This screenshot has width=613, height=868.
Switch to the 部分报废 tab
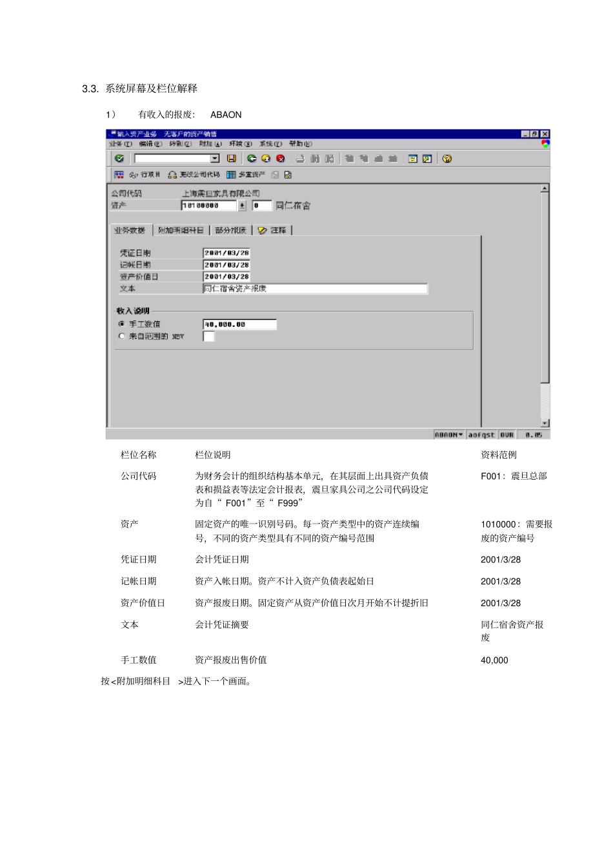coord(231,230)
